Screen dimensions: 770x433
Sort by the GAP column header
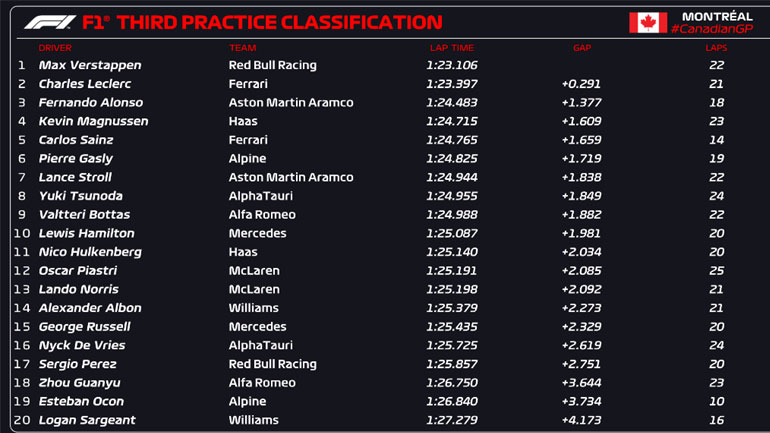[x=582, y=48]
